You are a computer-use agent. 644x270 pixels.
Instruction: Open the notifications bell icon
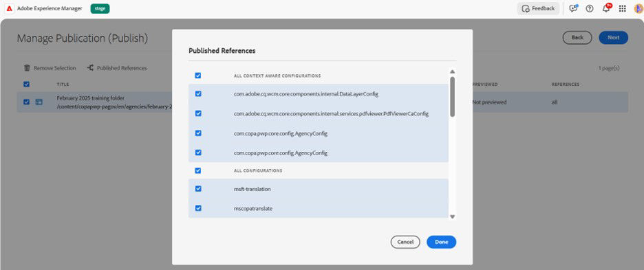tap(607, 8)
